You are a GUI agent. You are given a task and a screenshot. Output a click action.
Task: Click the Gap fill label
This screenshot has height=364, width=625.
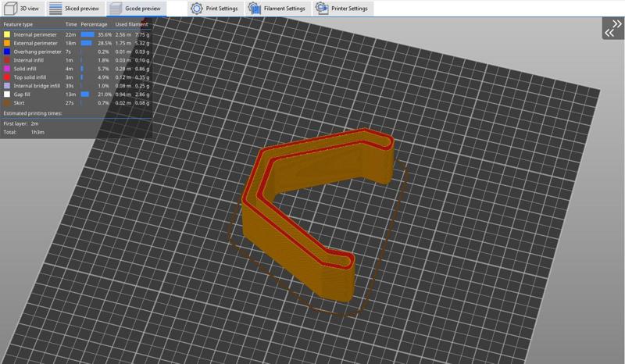22,95
